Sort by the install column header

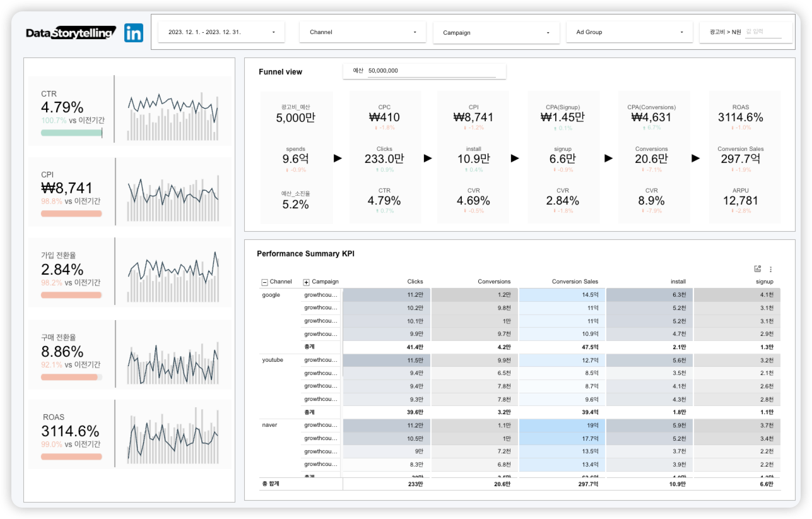[x=678, y=282]
